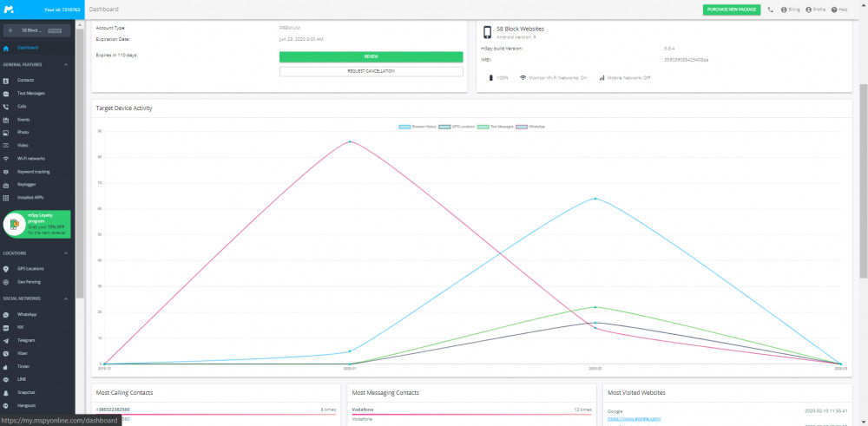
Task: Click WhatsApp peak point at 2020-01
Action: click(x=349, y=141)
